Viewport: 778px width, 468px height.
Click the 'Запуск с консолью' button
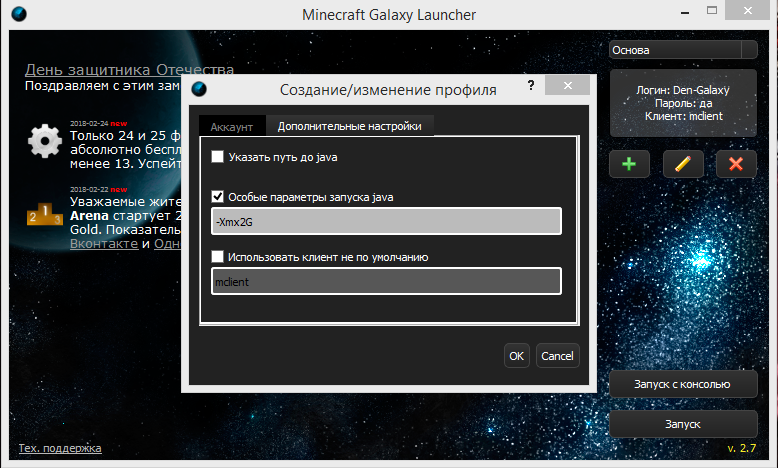pyautogui.click(x=682, y=384)
